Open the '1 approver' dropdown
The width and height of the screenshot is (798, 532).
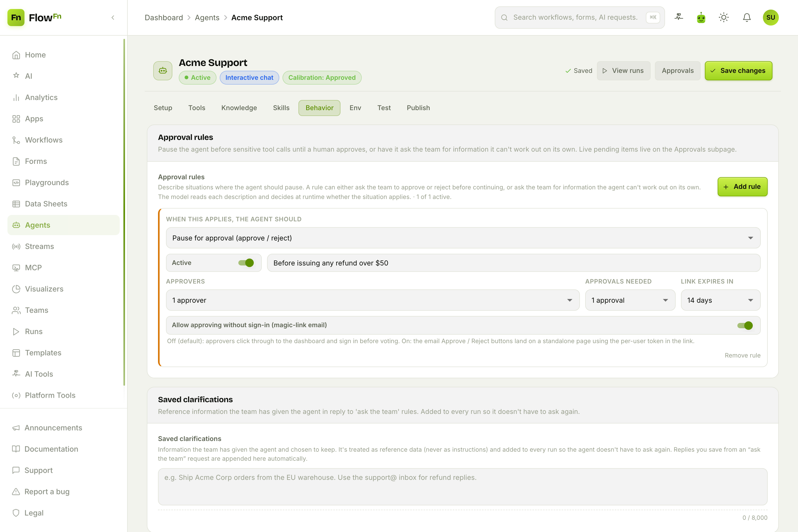pyautogui.click(x=373, y=300)
